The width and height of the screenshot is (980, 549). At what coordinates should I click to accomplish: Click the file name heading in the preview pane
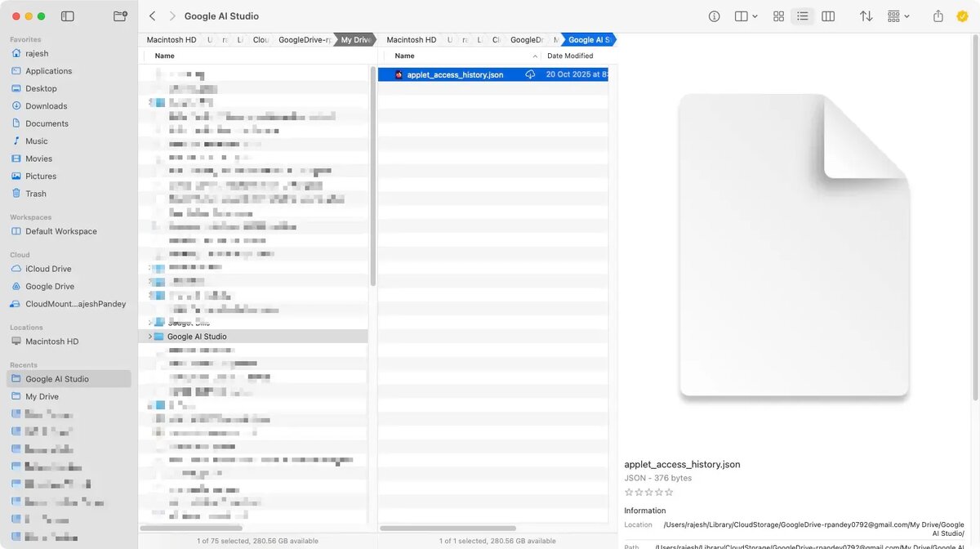(682, 465)
